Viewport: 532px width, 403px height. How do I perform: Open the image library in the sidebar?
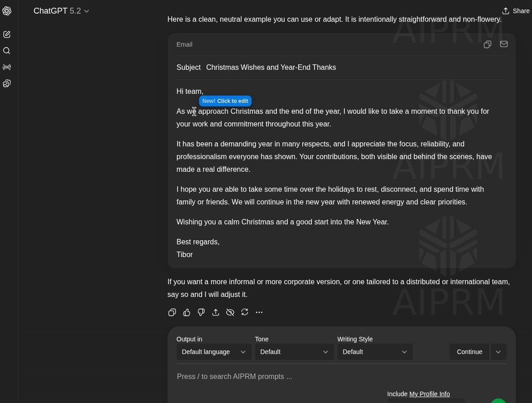pyautogui.click(x=7, y=83)
